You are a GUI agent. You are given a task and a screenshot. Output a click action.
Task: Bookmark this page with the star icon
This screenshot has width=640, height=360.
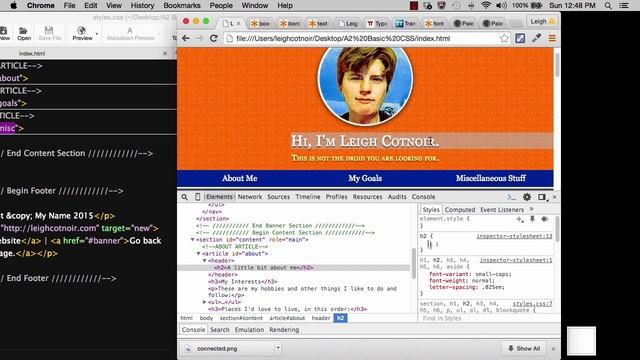tap(504, 38)
